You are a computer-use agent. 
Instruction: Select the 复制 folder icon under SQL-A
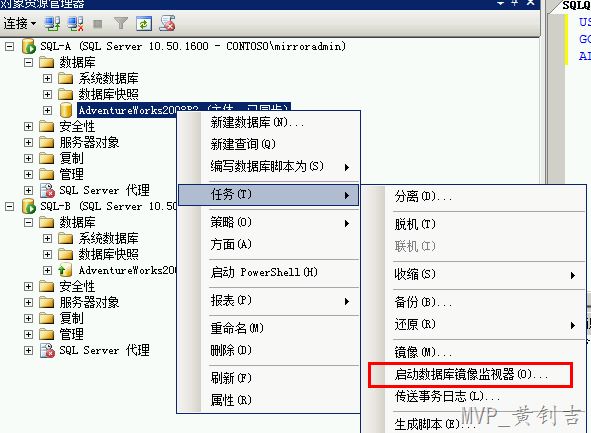[47, 158]
